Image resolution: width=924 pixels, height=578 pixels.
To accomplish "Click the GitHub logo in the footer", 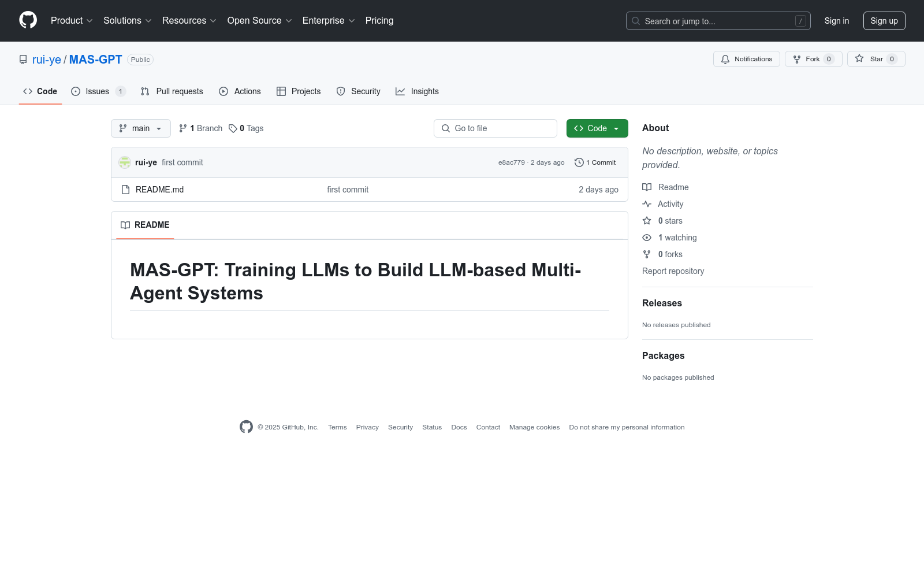I will pyautogui.click(x=246, y=427).
